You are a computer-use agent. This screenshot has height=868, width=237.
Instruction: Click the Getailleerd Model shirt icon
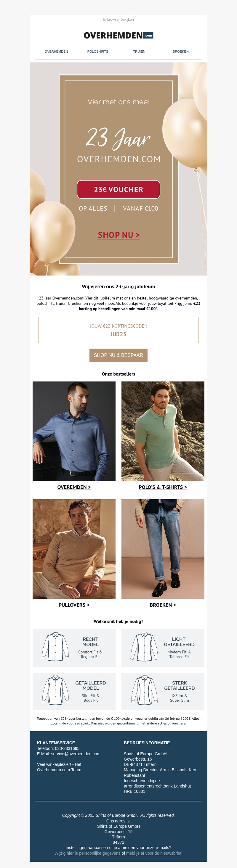pyautogui.click(x=55, y=690)
